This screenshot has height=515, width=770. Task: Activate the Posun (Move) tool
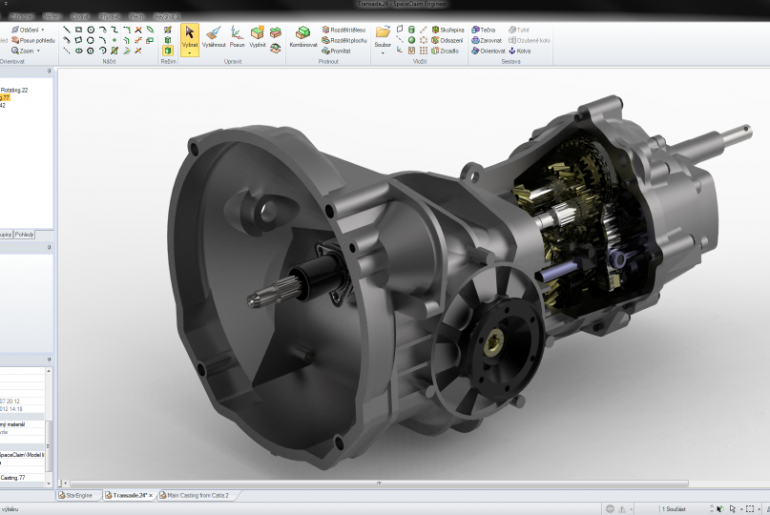pos(237,37)
